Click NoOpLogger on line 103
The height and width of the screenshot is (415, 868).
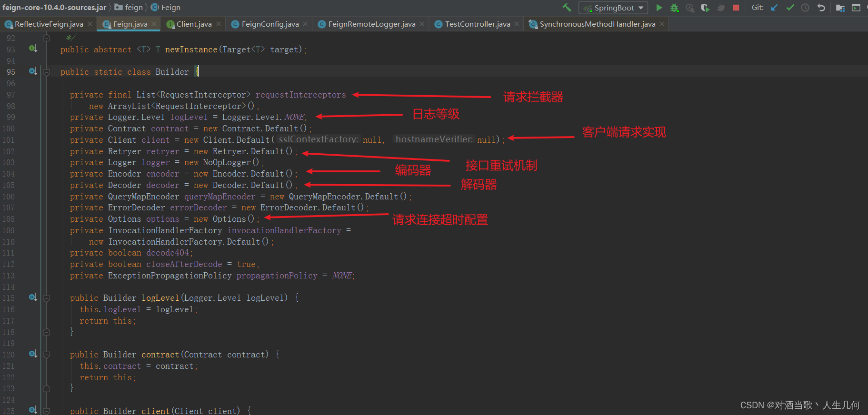coord(227,162)
